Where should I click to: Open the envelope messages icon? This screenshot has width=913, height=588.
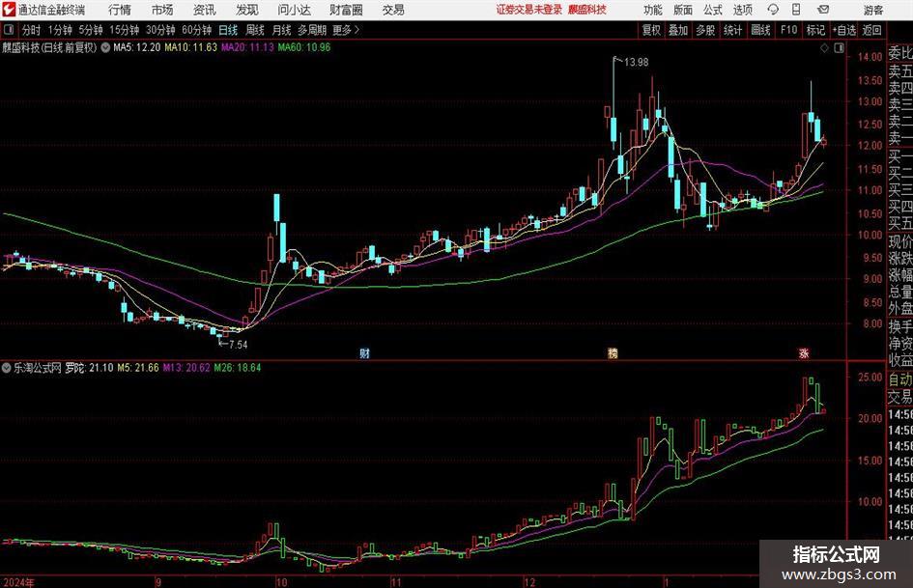coord(823,10)
